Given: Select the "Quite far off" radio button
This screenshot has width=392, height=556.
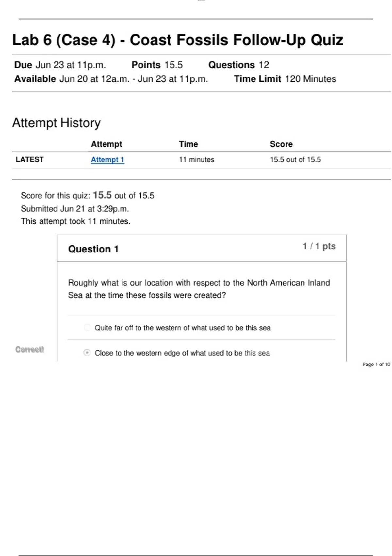Looking at the screenshot, I should [87, 327].
